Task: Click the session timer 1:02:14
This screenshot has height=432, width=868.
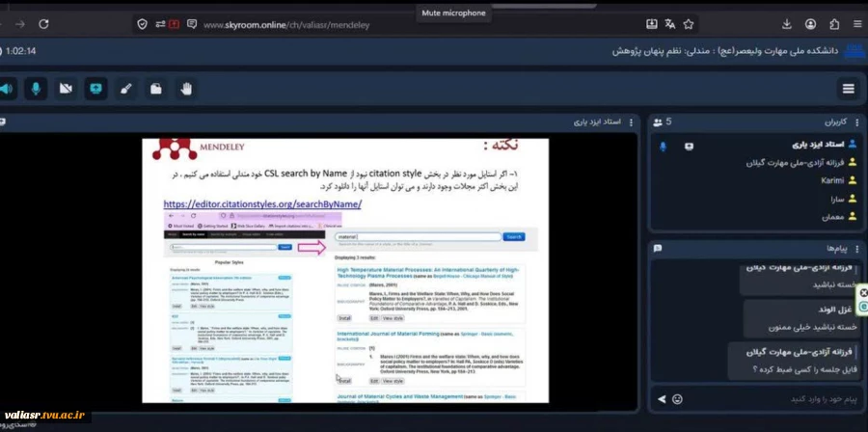Action: [x=21, y=51]
